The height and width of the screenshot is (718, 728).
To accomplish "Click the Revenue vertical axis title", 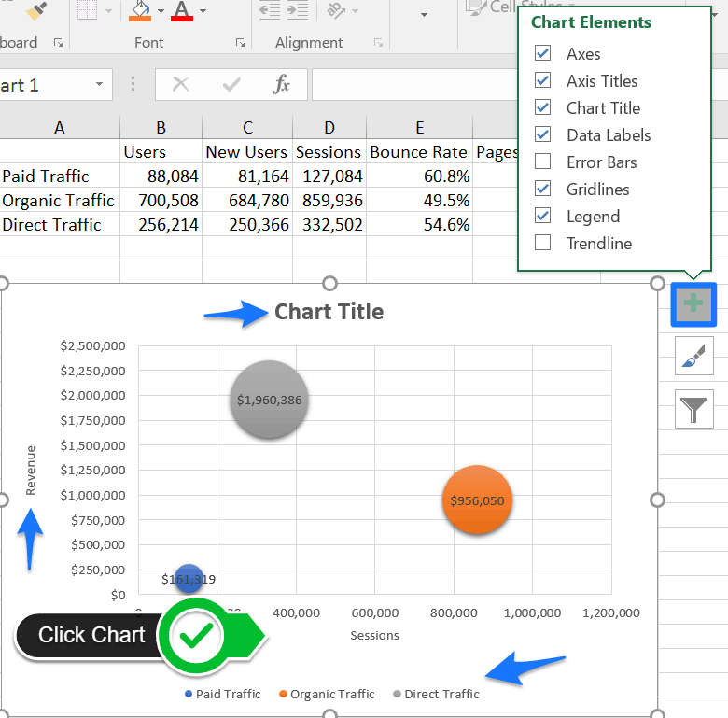I will [31, 470].
